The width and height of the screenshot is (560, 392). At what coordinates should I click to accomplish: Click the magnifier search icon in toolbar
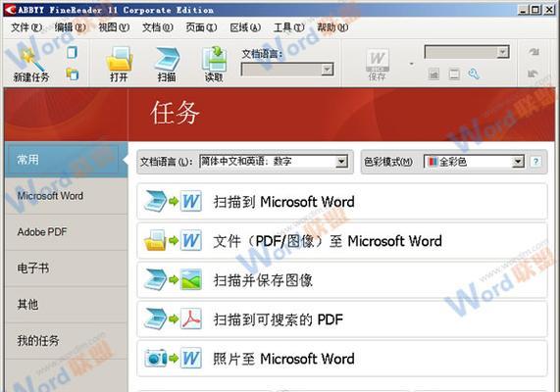click(x=474, y=74)
